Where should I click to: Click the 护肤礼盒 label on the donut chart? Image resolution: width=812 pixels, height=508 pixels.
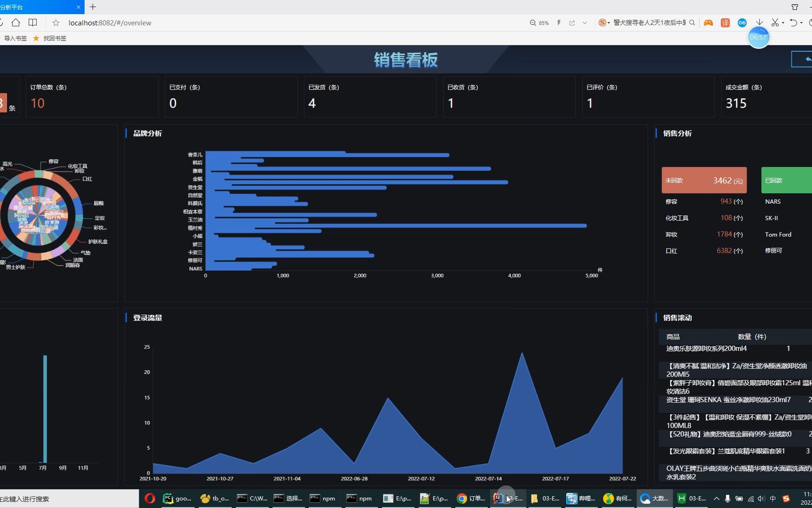[98, 241]
